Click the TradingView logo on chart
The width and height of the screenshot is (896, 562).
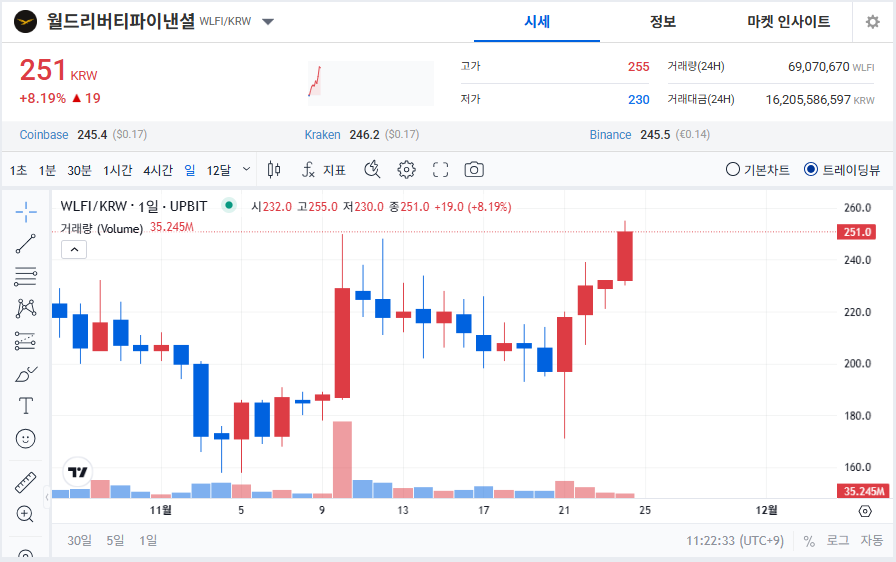pyautogui.click(x=78, y=472)
